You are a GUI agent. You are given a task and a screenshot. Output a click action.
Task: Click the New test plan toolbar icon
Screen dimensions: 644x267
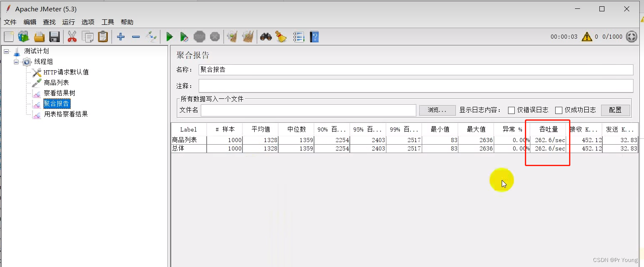tap(9, 37)
